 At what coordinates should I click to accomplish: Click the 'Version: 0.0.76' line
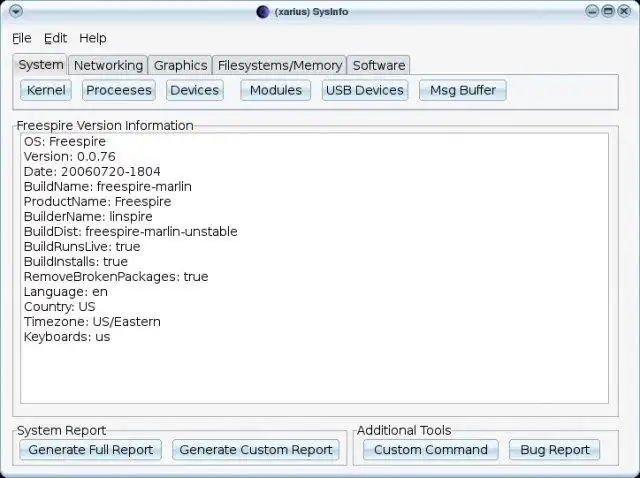pyautogui.click(x=70, y=157)
